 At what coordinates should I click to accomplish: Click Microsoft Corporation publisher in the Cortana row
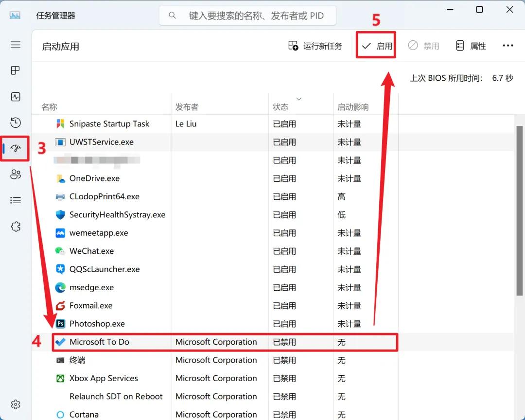(x=216, y=415)
